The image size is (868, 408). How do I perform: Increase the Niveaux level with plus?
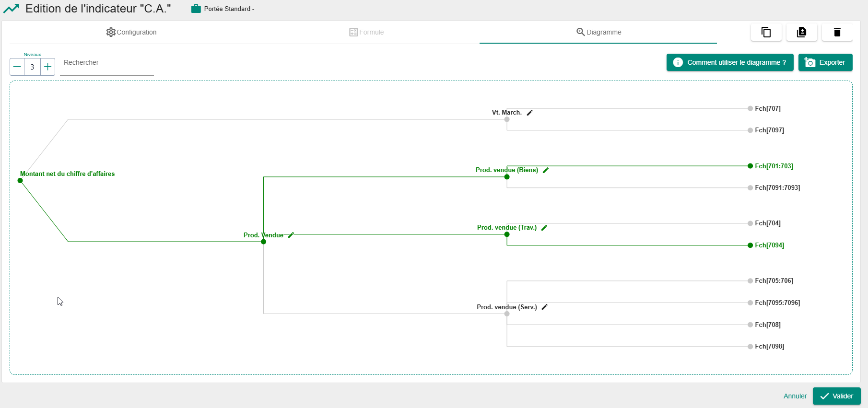(47, 67)
